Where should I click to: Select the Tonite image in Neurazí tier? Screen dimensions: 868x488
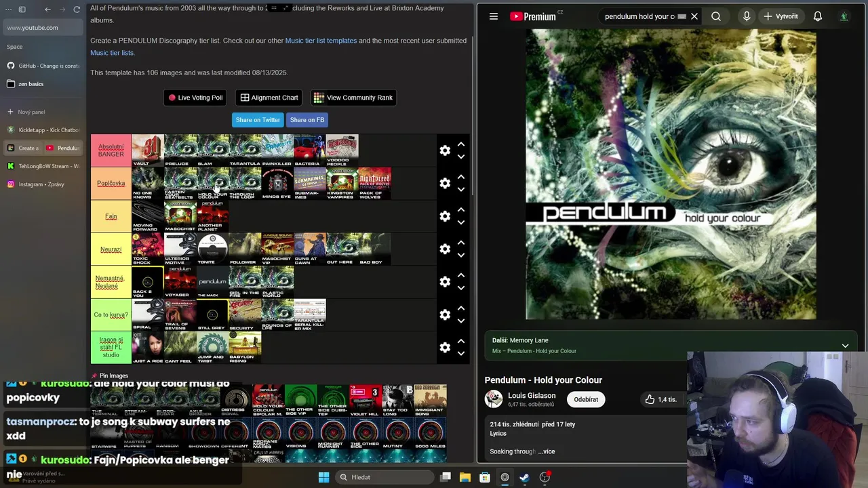[212, 249]
